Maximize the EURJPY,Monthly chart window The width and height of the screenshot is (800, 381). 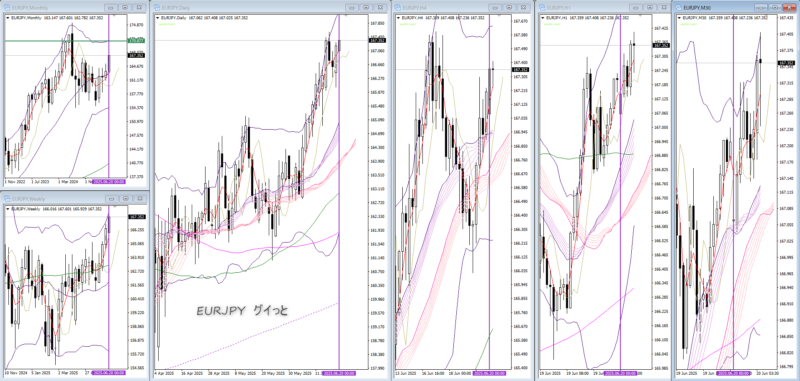tap(125, 8)
